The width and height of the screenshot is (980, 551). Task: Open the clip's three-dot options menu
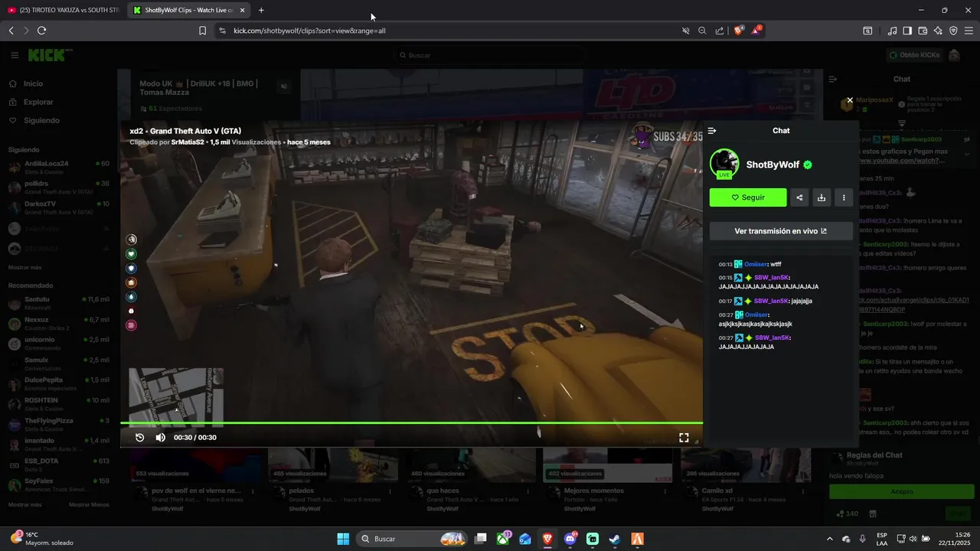click(844, 197)
